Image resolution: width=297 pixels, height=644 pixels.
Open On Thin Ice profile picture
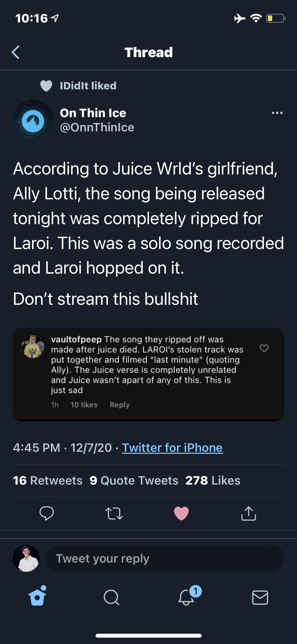coord(33,120)
